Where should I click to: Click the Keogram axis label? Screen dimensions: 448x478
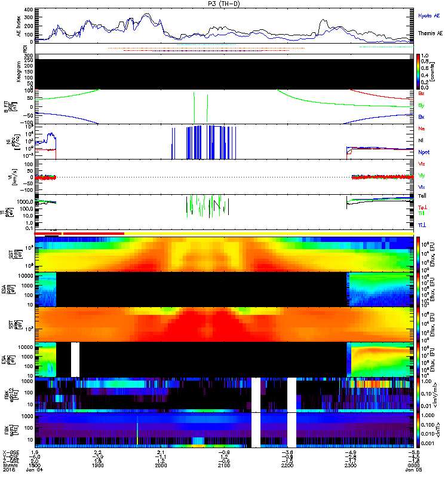(19, 72)
